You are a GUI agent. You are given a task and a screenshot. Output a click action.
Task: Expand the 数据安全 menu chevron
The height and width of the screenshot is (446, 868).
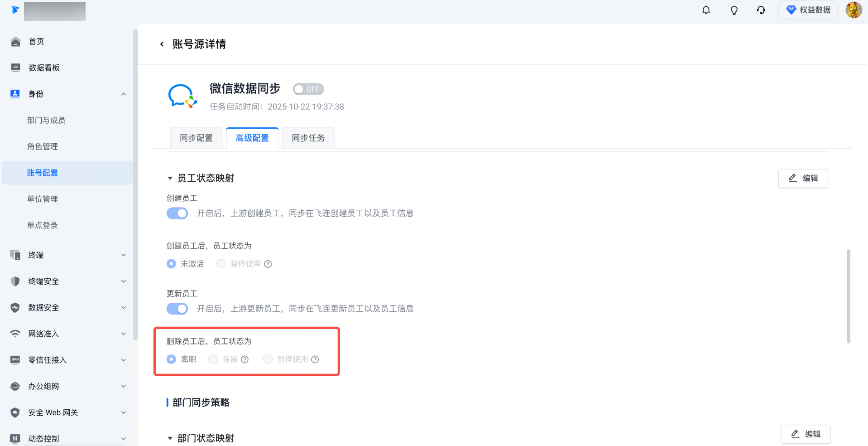(124, 308)
